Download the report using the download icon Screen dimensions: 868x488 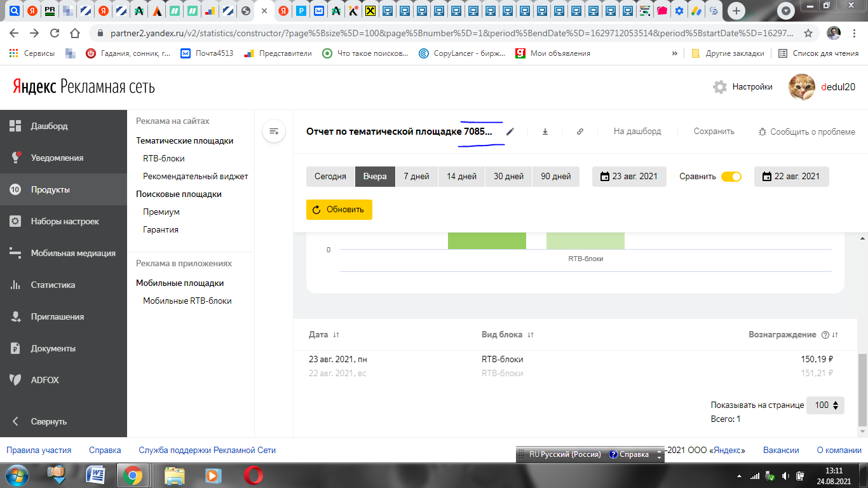(545, 132)
